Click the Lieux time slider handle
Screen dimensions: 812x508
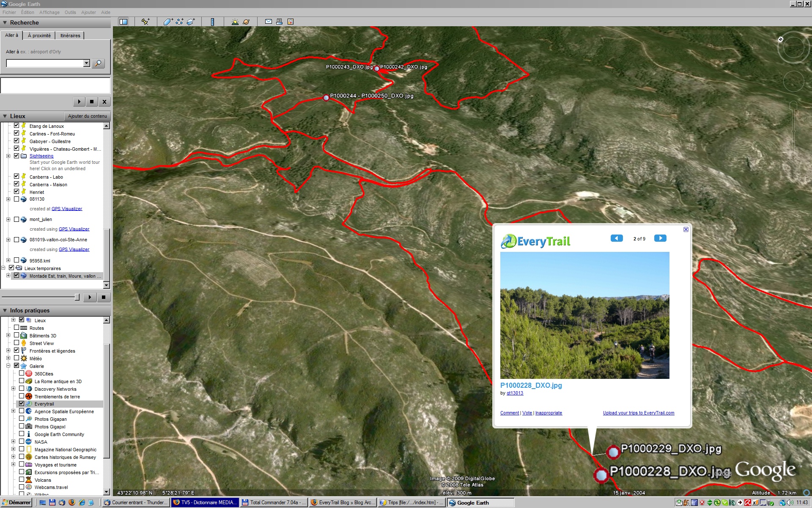point(77,297)
